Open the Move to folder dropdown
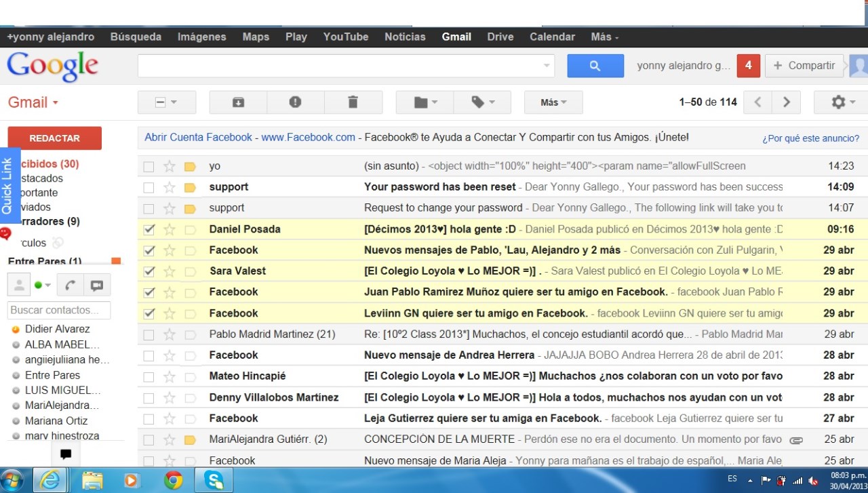868x493 pixels. 425,102
